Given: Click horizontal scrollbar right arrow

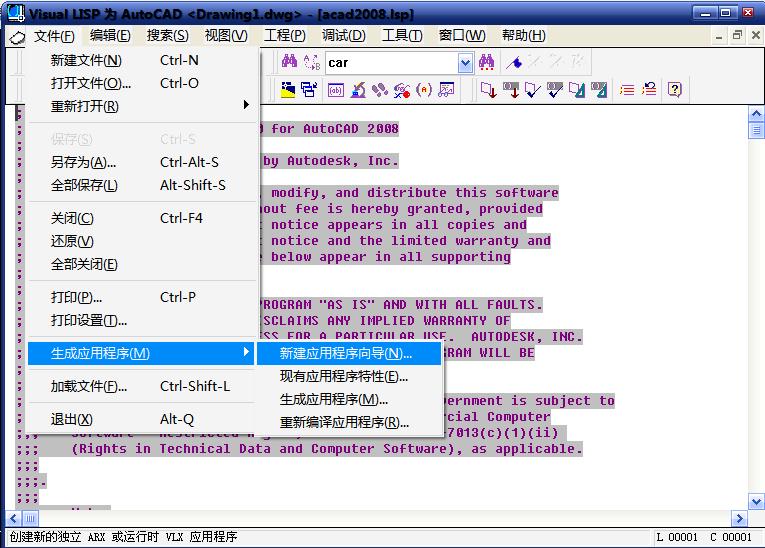Looking at the screenshot, I should pyautogui.click(x=739, y=518).
